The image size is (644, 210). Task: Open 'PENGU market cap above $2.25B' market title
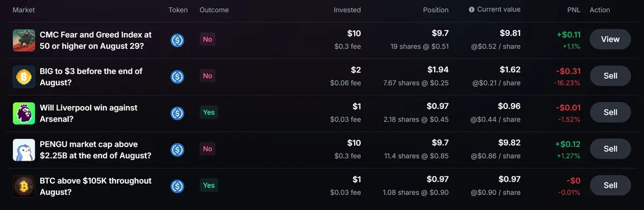point(95,149)
